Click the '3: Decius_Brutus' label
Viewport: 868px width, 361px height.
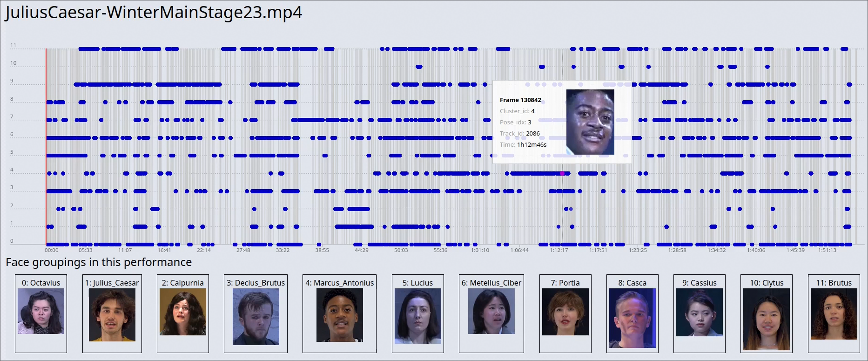256,283
